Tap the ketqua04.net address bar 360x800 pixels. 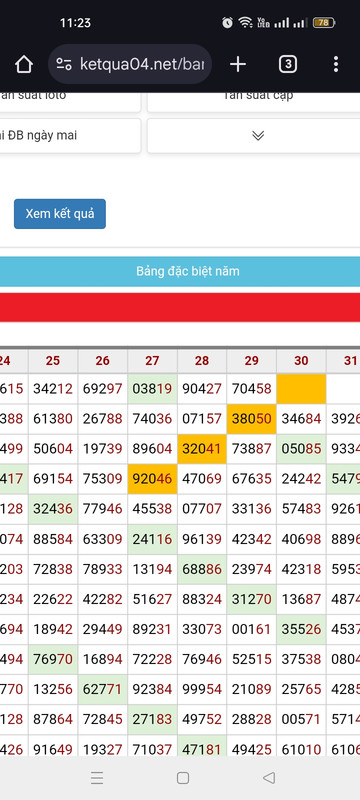(x=130, y=64)
